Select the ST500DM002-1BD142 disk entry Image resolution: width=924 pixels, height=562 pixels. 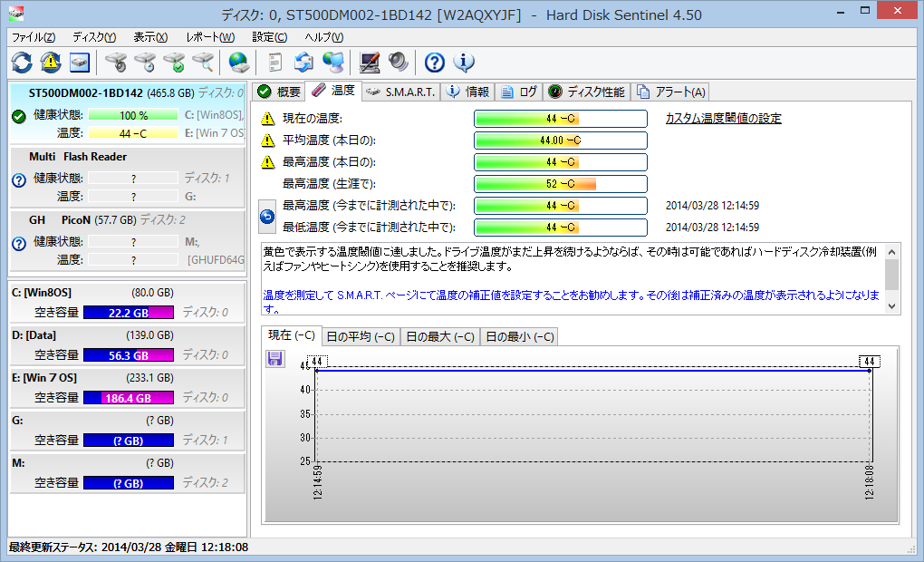(128, 112)
